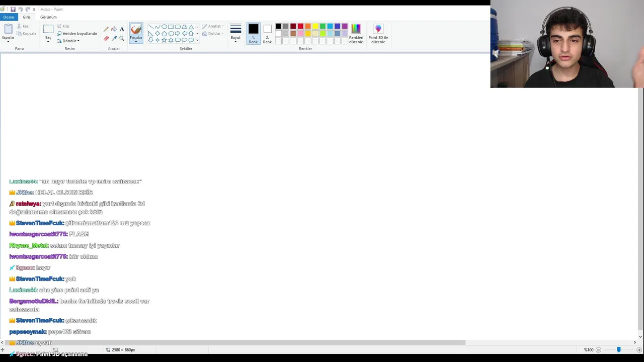This screenshot has height=362, width=644.
Task: Choose the red color swatch
Action: 300,26
